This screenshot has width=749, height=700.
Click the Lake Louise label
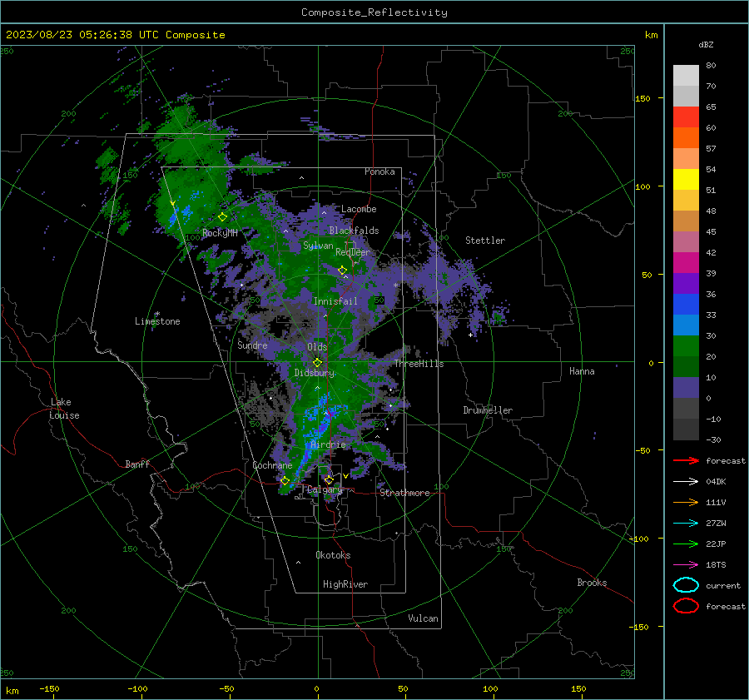[64, 409]
